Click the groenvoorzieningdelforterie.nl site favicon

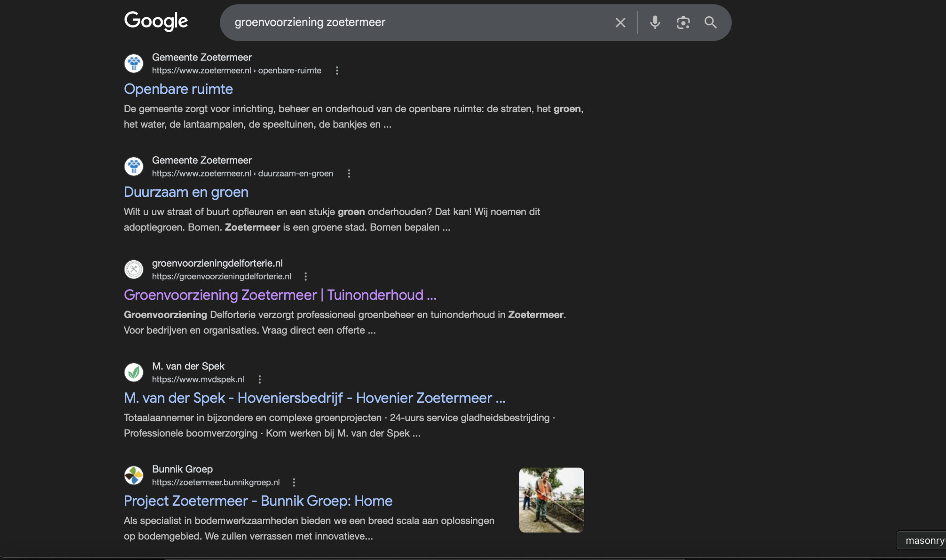click(133, 269)
